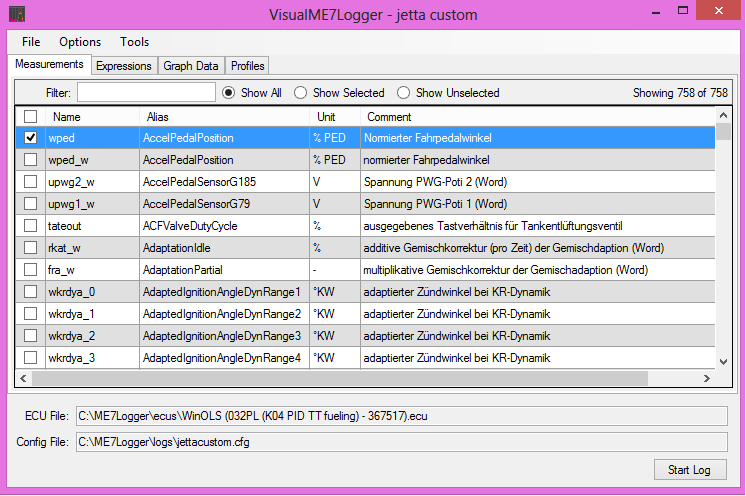Click the tateout name cell
746x496 pixels.
[92, 225]
